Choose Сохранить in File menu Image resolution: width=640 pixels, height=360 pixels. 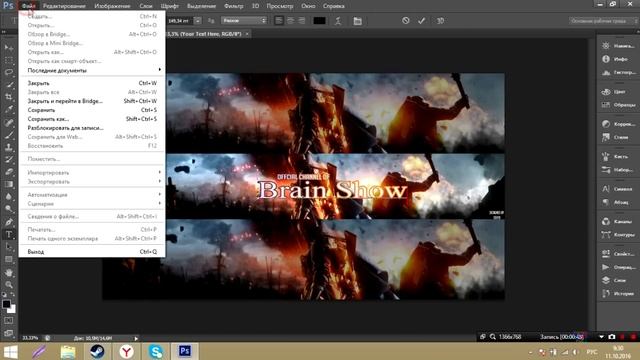tap(92, 110)
